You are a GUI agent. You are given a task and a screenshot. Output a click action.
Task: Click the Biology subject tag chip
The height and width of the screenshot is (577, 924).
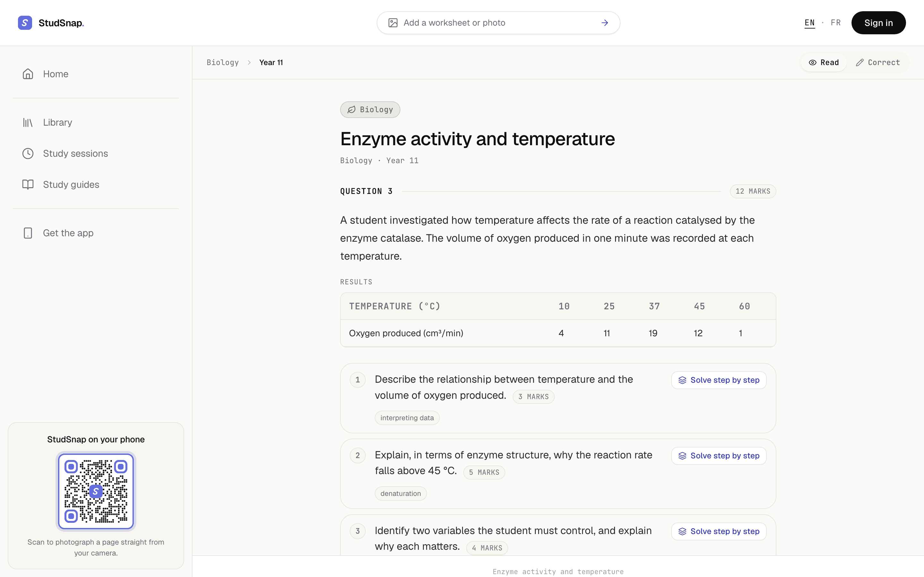point(370,110)
